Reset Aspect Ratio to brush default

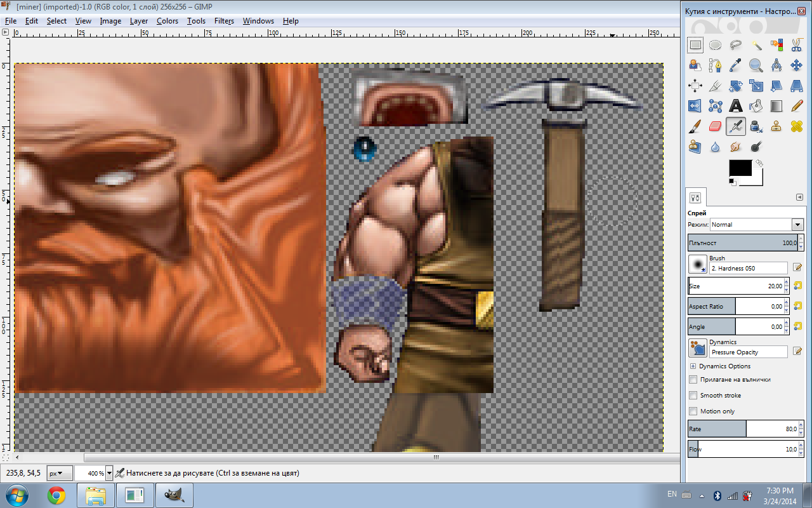(797, 306)
